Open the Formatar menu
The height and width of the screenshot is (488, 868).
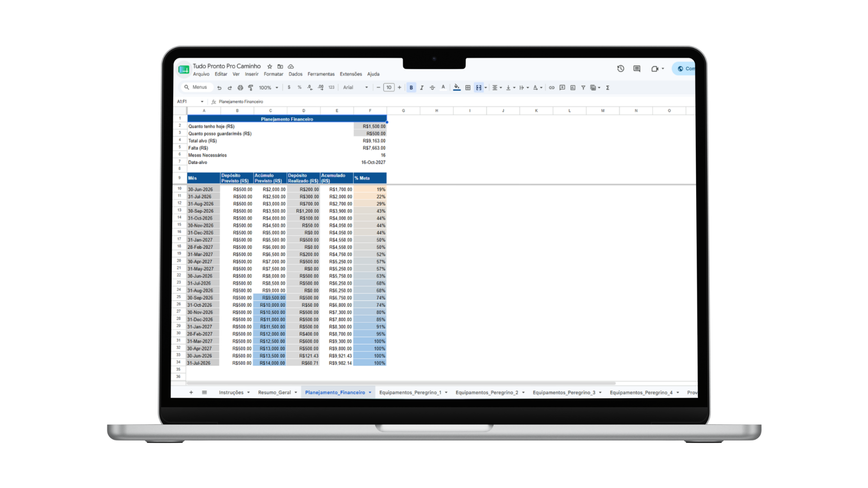(x=274, y=74)
